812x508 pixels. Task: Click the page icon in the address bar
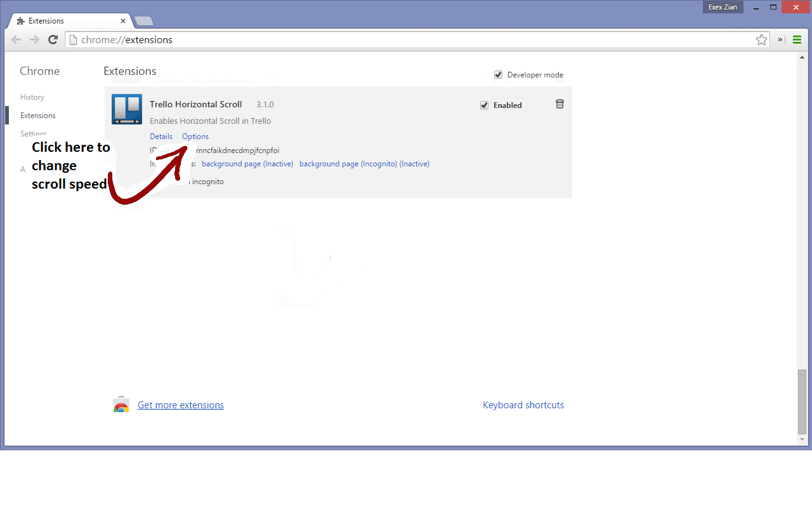click(73, 39)
